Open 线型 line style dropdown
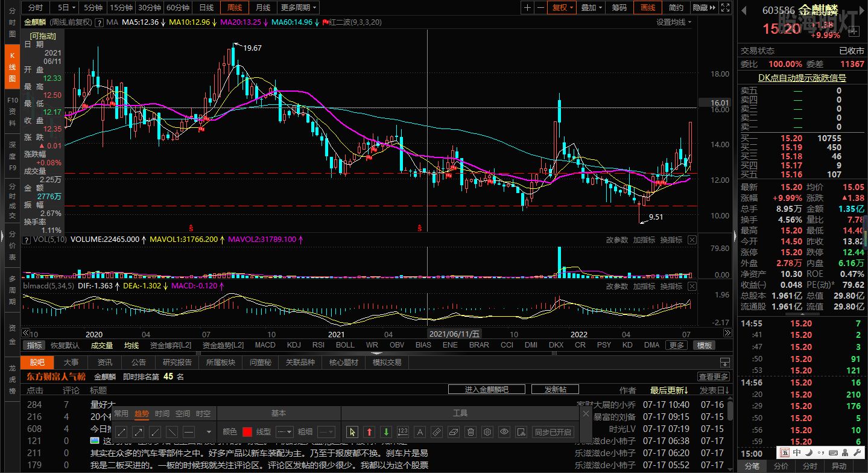 [x=284, y=432]
